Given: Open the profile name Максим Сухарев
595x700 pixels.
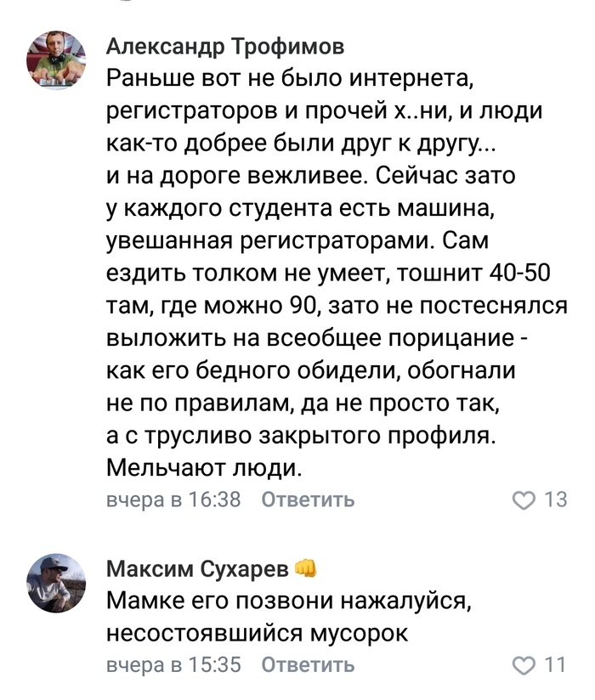Looking at the screenshot, I should point(198,568).
